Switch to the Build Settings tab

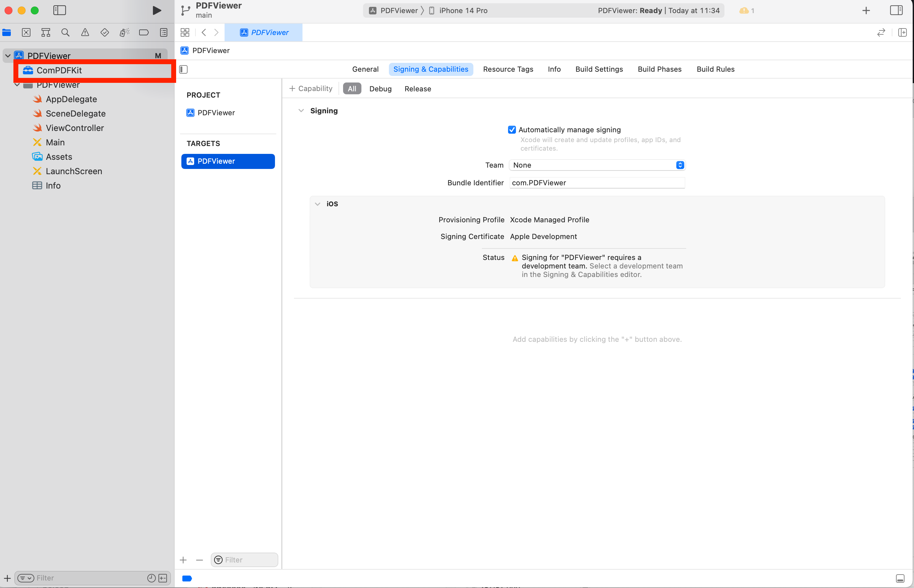point(599,69)
